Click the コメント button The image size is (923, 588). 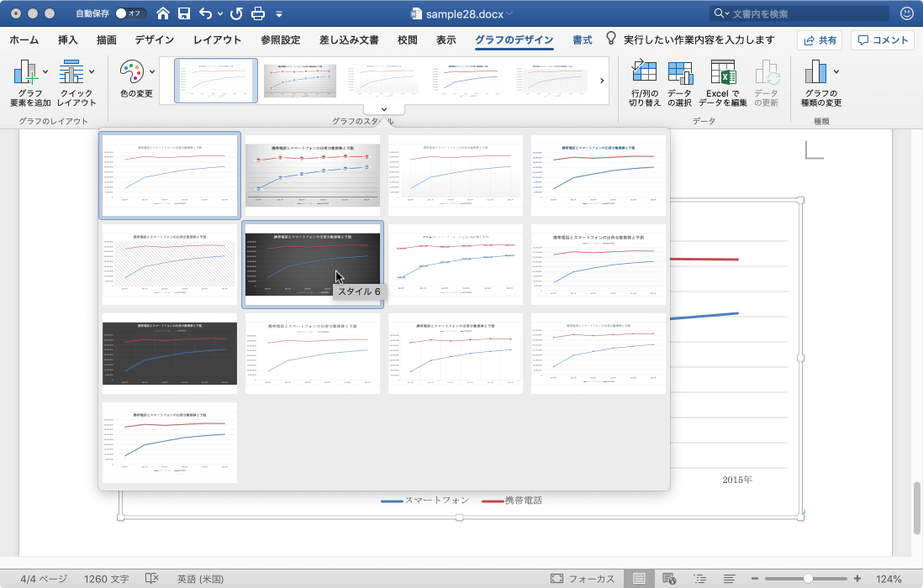[x=883, y=40]
